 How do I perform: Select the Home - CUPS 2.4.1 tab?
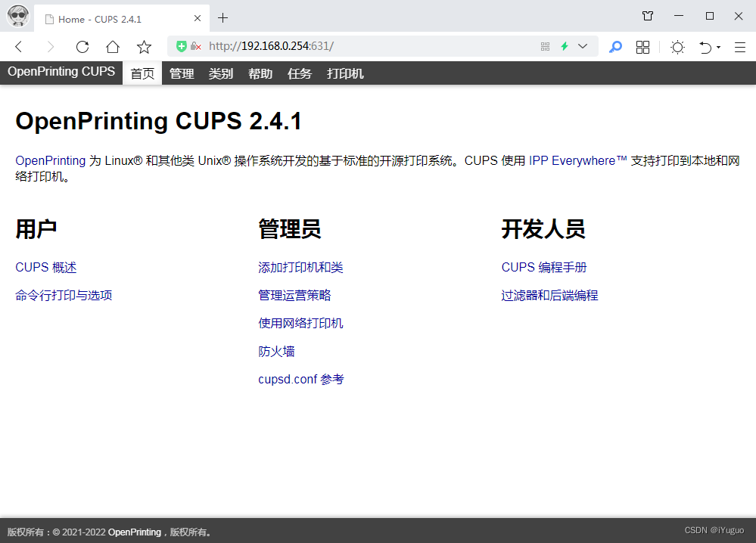point(122,19)
